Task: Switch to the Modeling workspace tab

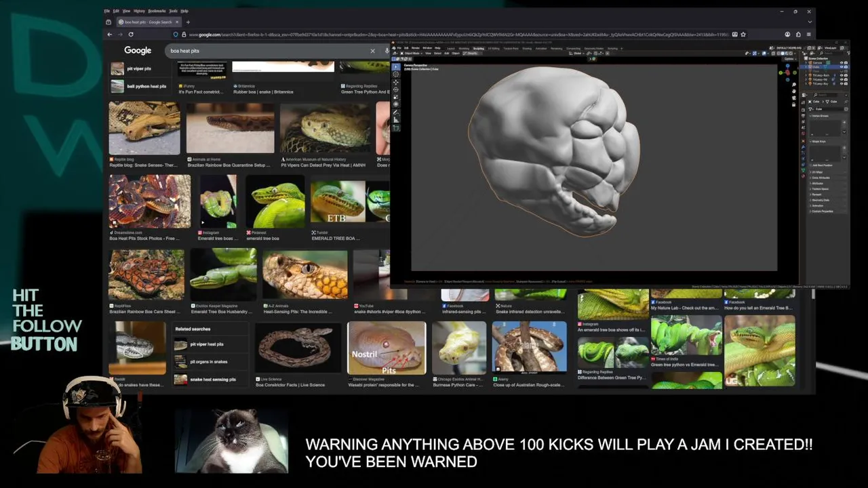Action: tap(464, 48)
